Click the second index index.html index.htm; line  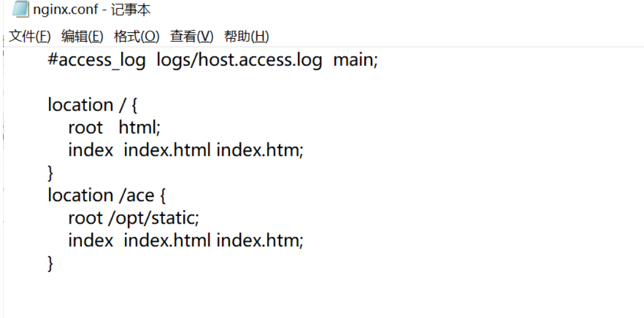click(186, 240)
